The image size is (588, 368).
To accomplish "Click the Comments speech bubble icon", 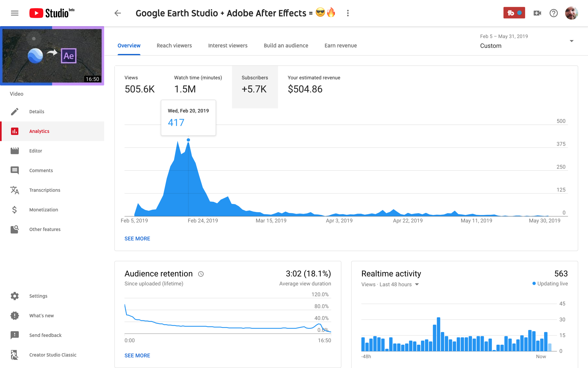I will click(x=15, y=170).
